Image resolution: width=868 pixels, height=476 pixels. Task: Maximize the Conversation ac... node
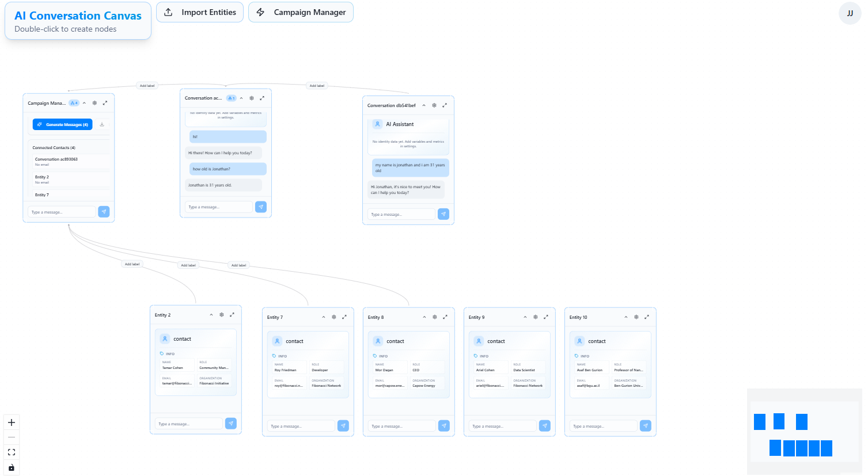(x=262, y=98)
